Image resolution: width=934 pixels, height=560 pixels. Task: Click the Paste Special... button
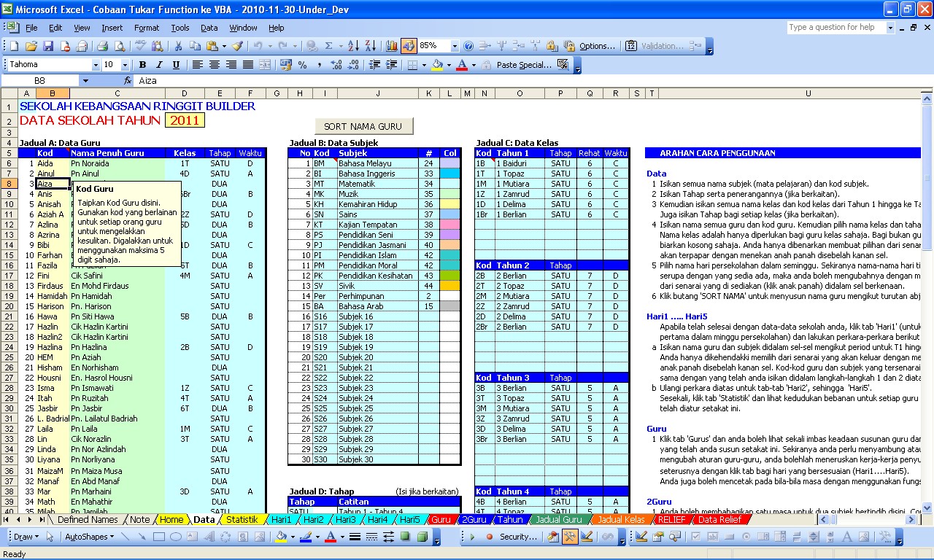pos(523,65)
